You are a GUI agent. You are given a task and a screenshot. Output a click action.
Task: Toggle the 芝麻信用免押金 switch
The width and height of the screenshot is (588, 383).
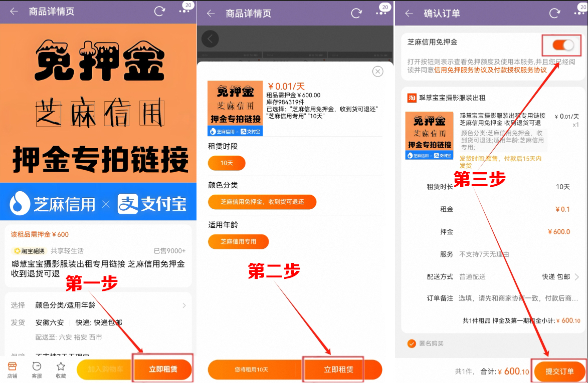coord(563,45)
